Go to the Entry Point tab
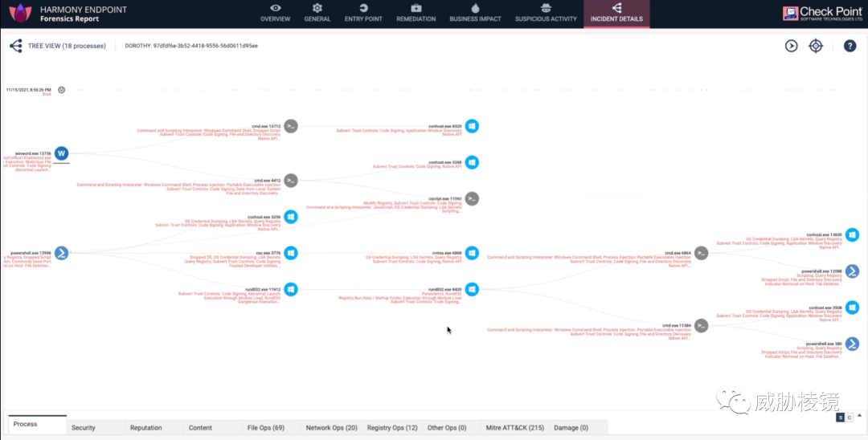The image size is (868, 440). point(363,14)
